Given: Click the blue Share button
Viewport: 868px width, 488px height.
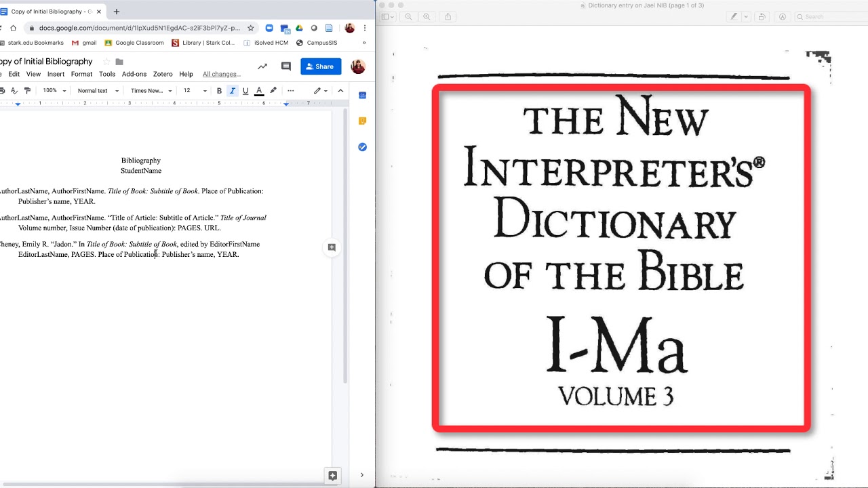Looking at the screenshot, I should point(321,66).
